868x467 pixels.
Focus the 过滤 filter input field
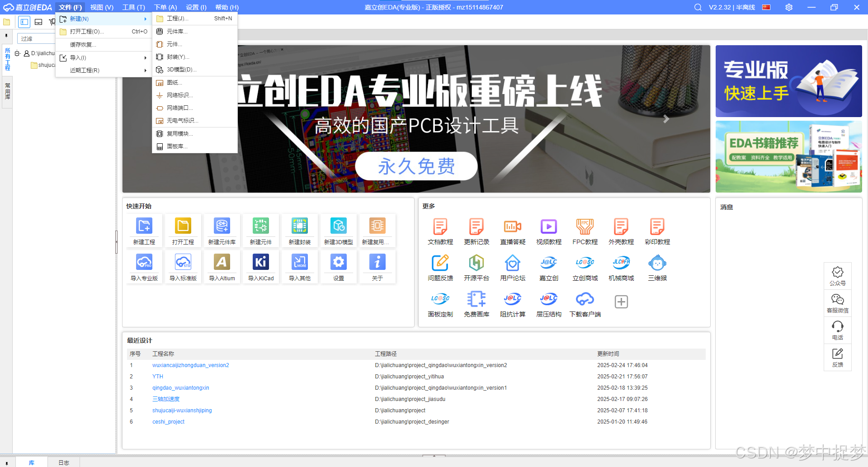click(x=36, y=39)
